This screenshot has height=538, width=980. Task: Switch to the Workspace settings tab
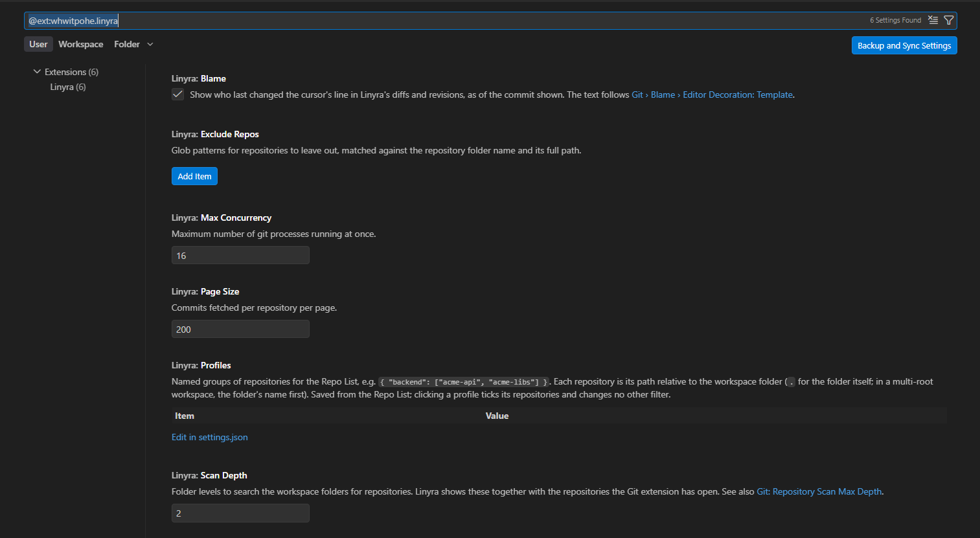tap(81, 44)
